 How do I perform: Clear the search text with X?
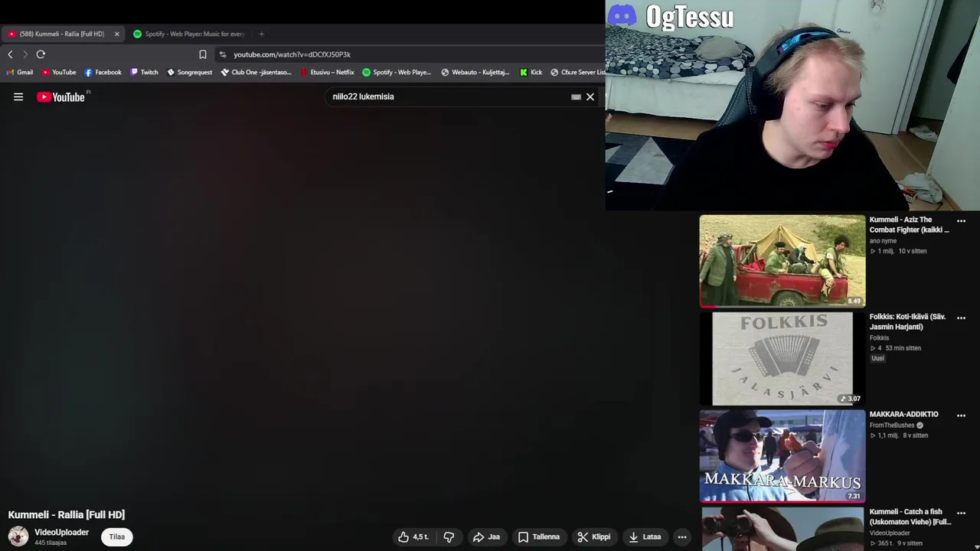[590, 97]
